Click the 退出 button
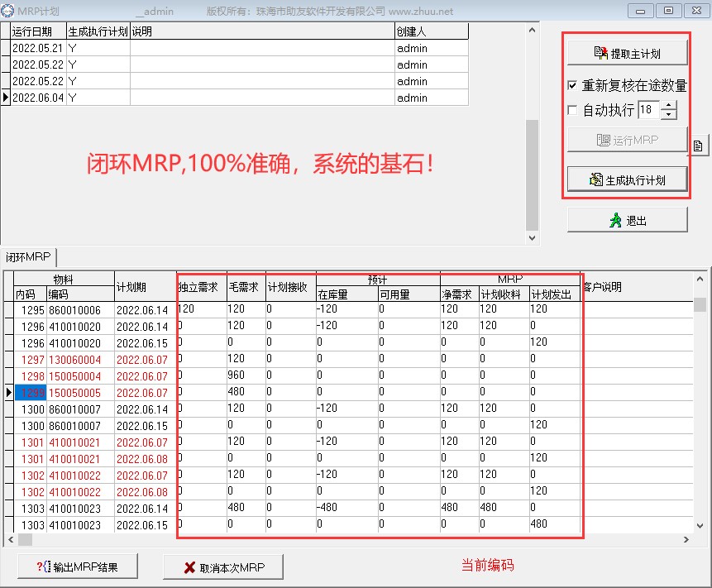712x588 pixels. click(627, 220)
